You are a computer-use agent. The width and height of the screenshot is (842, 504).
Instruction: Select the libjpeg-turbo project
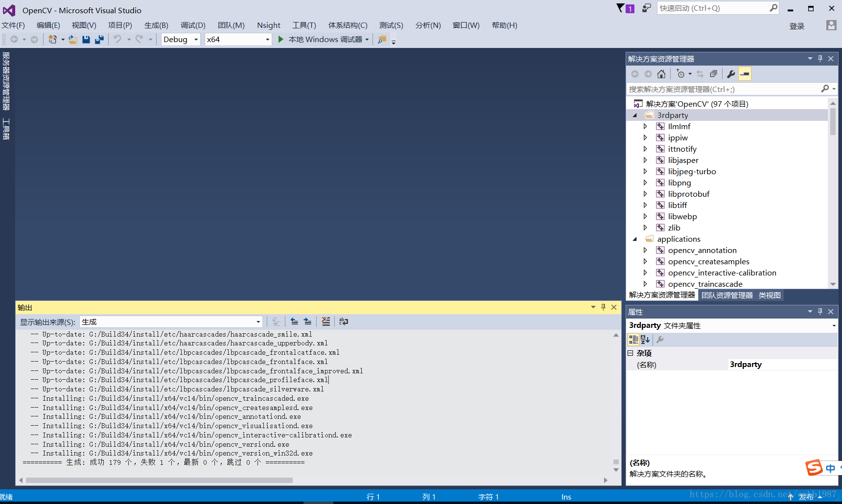tap(692, 171)
